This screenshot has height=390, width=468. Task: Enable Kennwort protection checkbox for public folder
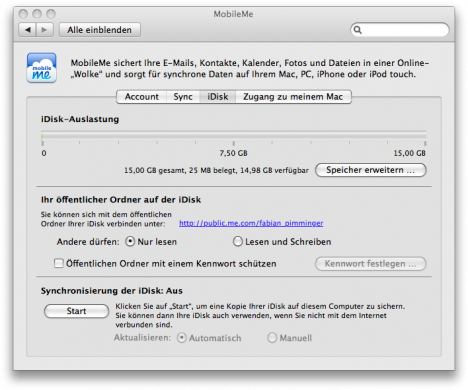click(x=59, y=263)
